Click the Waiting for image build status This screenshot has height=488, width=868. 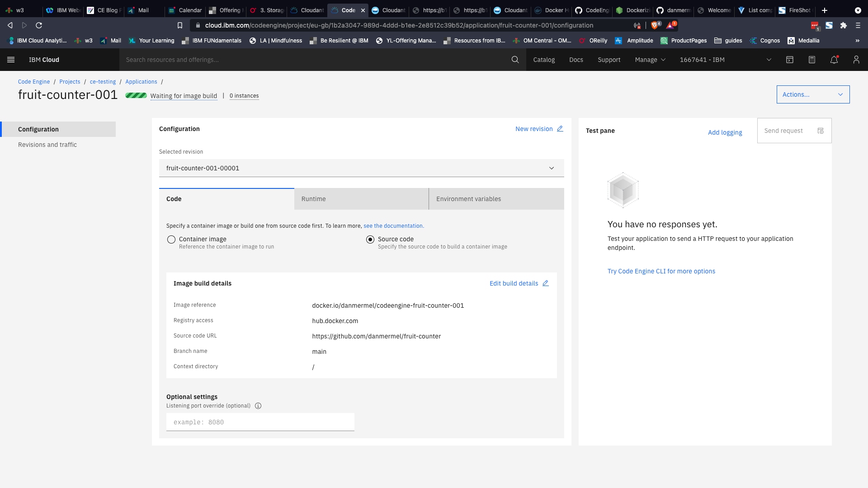(184, 96)
